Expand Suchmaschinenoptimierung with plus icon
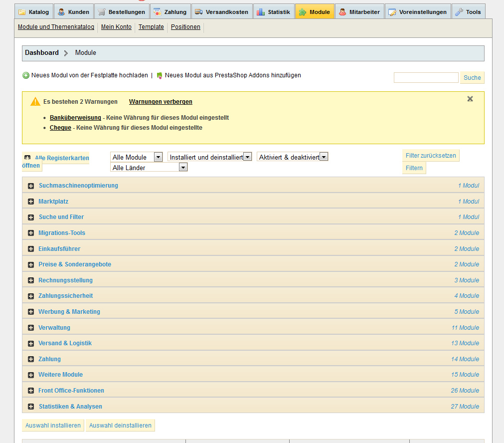 pyautogui.click(x=31, y=186)
